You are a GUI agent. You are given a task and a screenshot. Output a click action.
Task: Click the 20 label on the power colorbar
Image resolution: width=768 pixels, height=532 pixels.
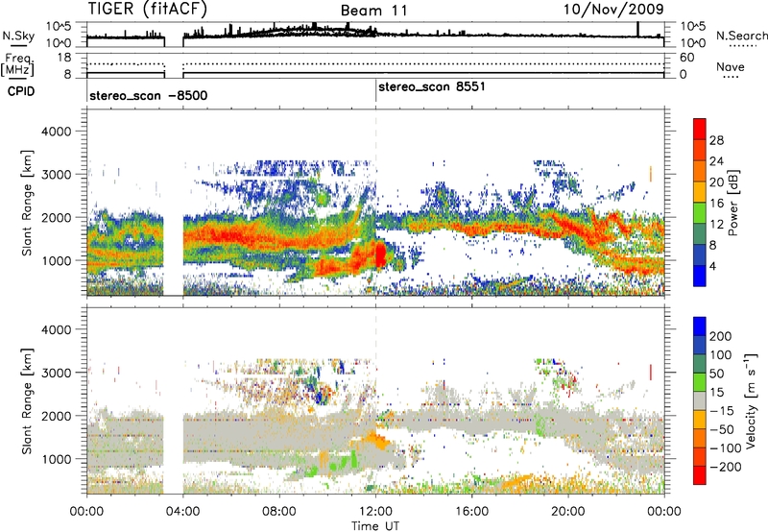(x=716, y=182)
